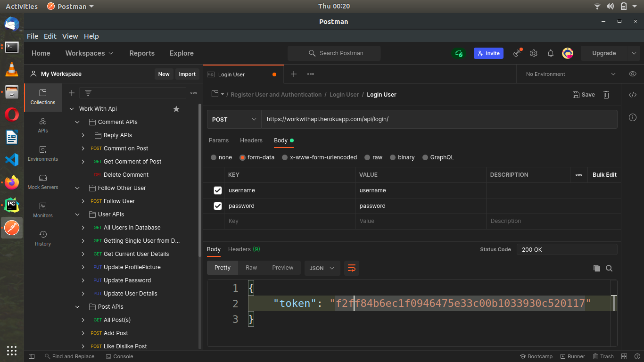Click the Search Postman field
Screen dimensions: 644x362
click(x=334, y=53)
